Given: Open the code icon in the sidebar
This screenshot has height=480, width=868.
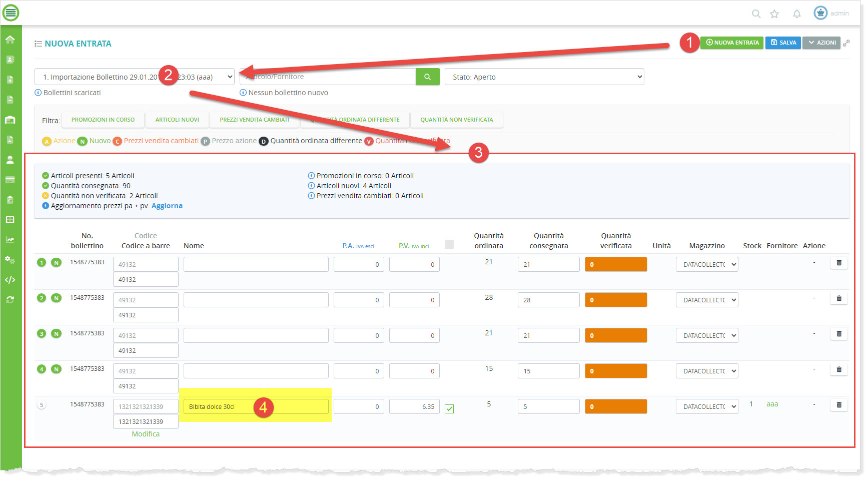Looking at the screenshot, I should point(10,280).
